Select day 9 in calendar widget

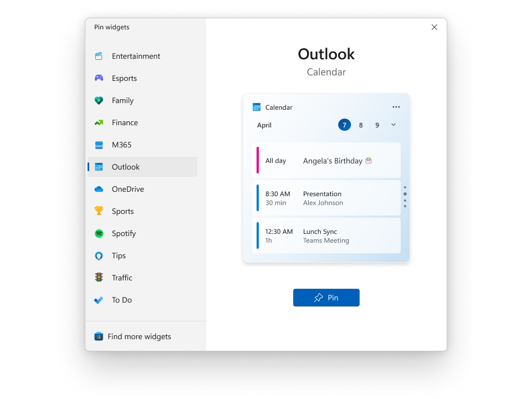[x=377, y=125]
